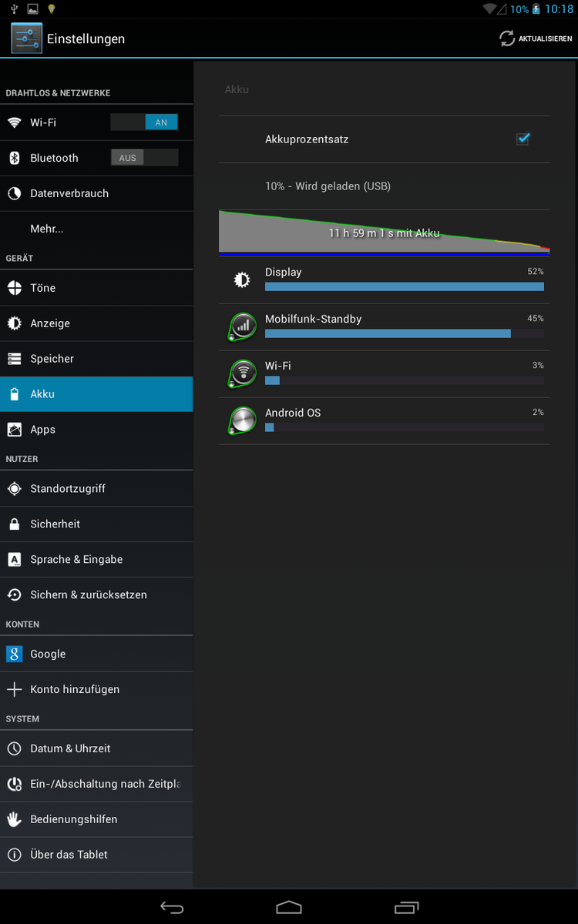Tap the Display brightness icon
The height and width of the screenshot is (924, 578).
click(242, 280)
